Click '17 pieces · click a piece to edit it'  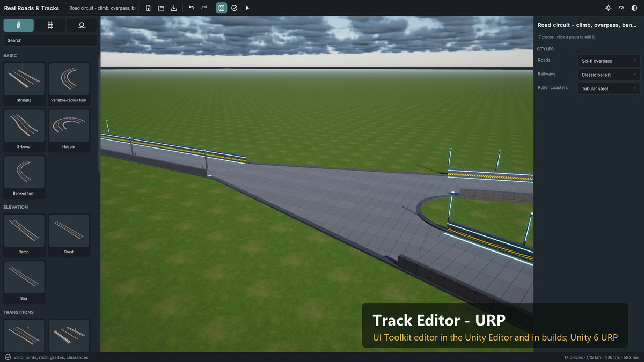click(x=566, y=37)
